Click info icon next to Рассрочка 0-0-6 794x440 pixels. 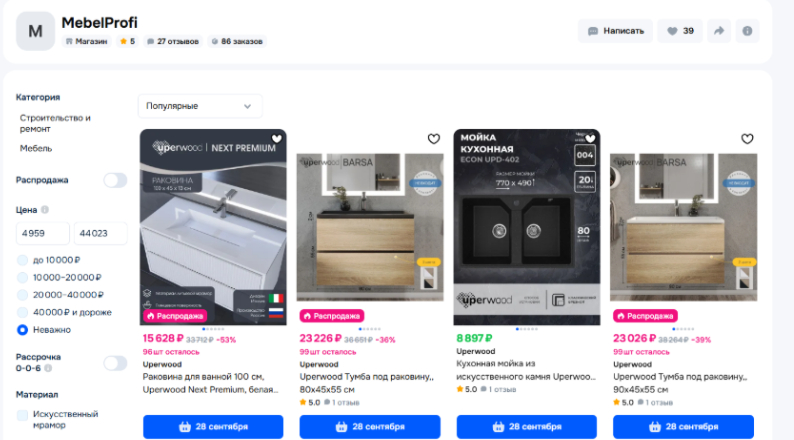click(x=48, y=368)
